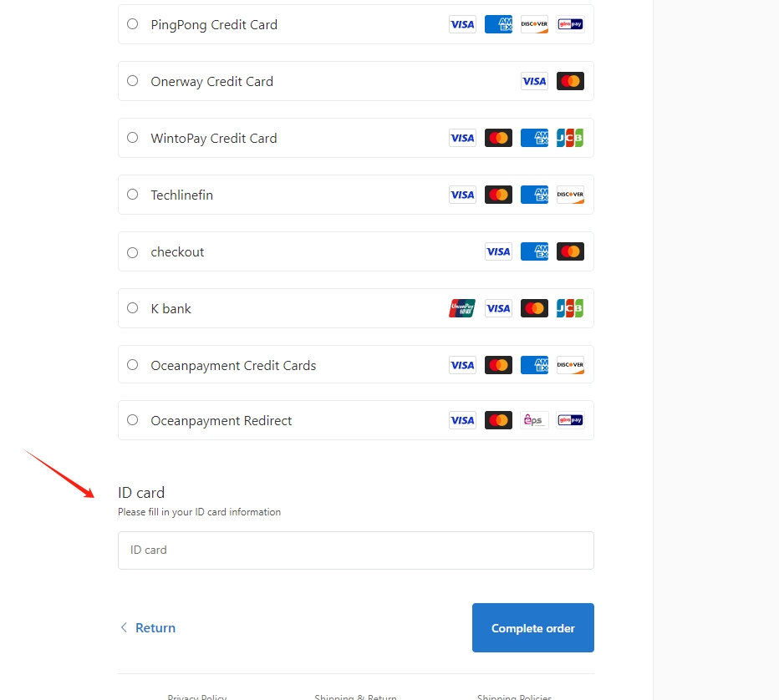The width and height of the screenshot is (779, 700).
Task: Click the giropay icon in PingPong row
Action: click(x=570, y=24)
